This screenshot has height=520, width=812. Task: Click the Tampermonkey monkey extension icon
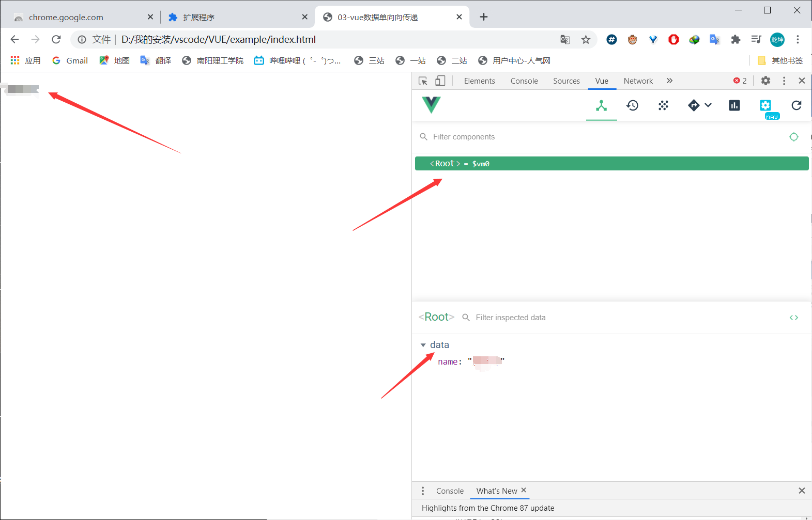(632, 40)
